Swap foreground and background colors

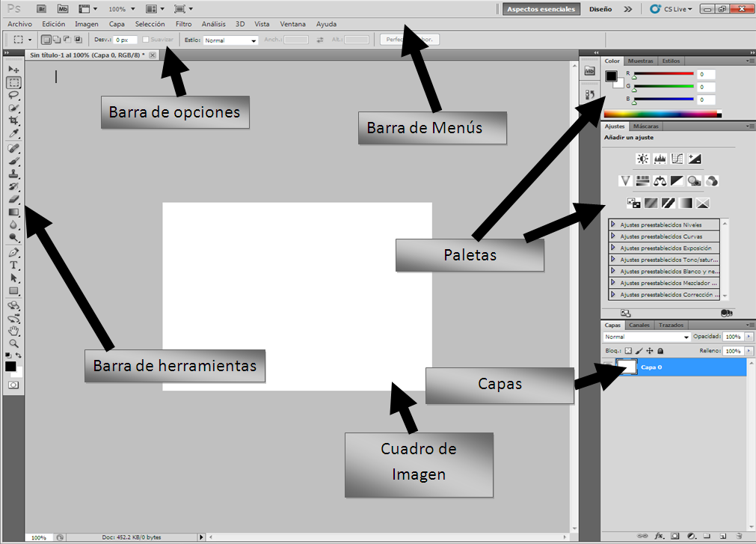pyautogui.click(x=19, y=355)
